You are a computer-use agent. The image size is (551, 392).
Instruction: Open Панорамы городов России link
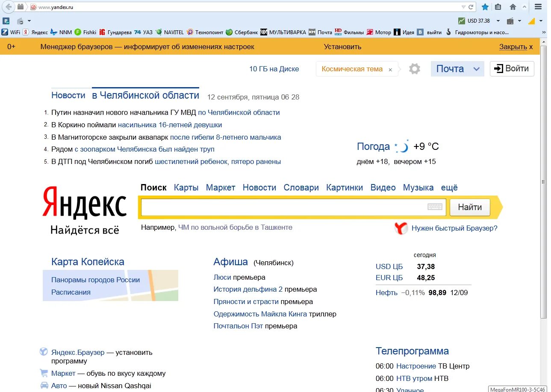click(x=96, y=280)
